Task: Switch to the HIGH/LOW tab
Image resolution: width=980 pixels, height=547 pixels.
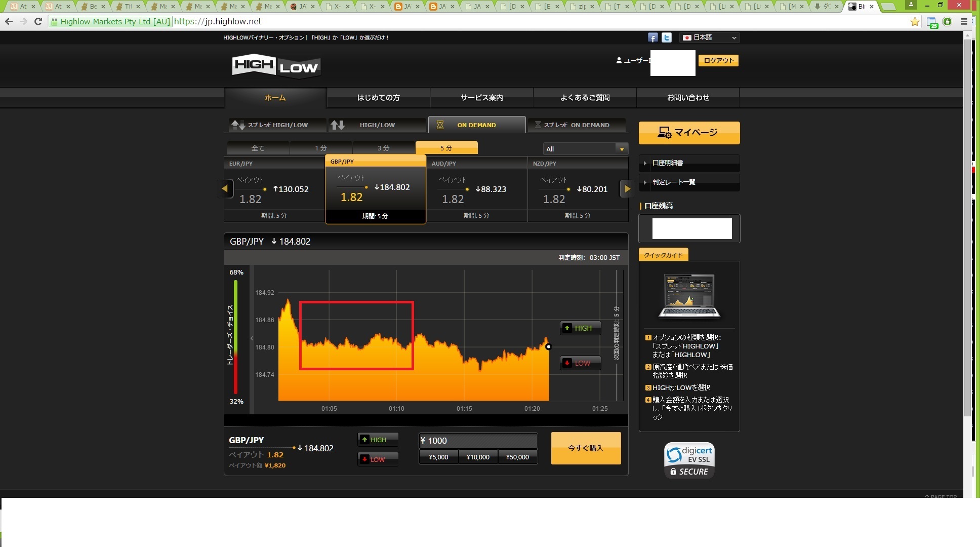Action: (377, 125)
